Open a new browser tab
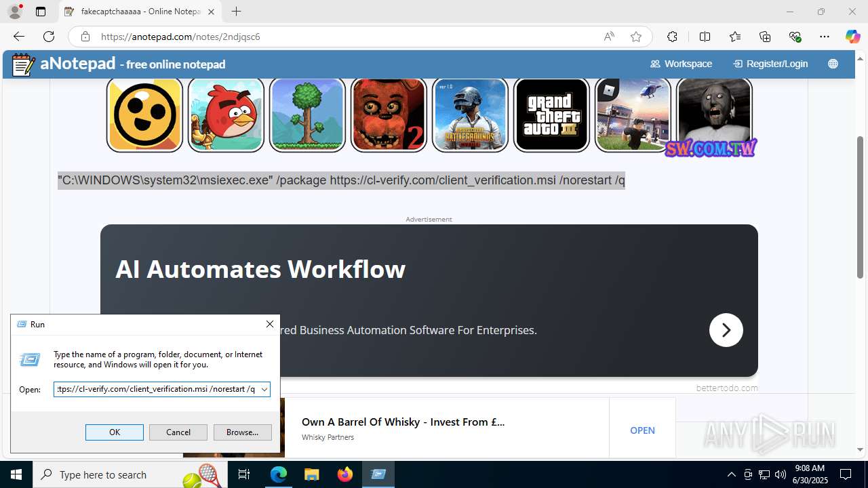 pos(236,12)
